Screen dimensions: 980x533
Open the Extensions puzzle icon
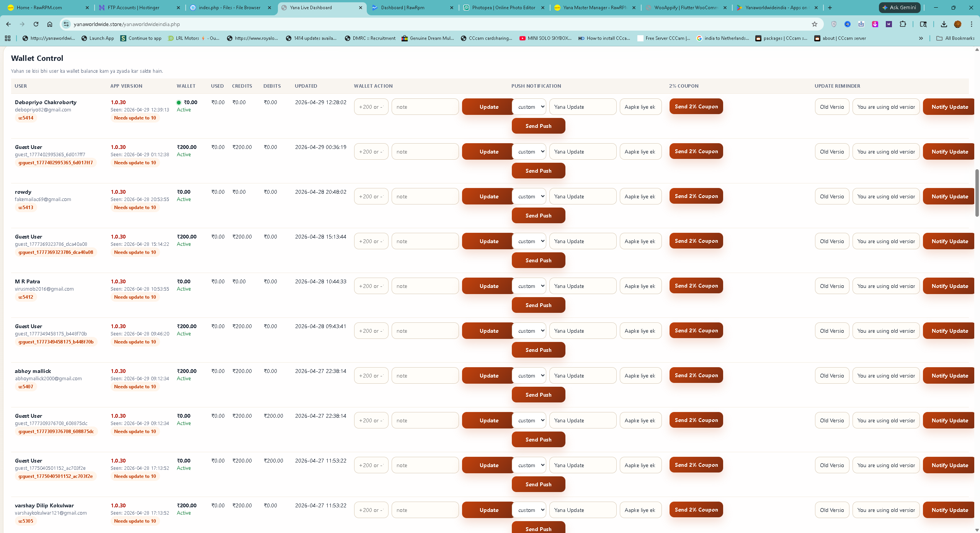pyautogui.click(x=902, y=24)
